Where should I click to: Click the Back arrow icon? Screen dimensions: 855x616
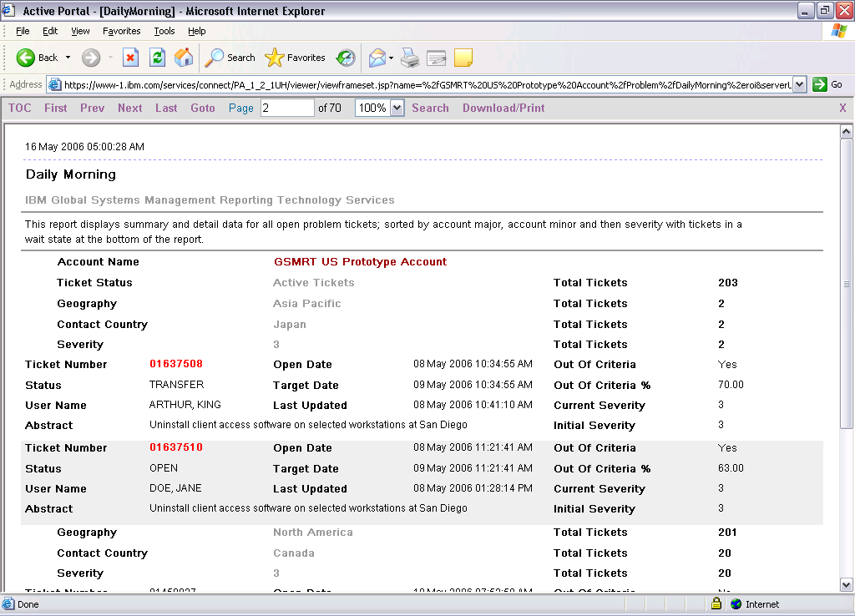[26, 58]
